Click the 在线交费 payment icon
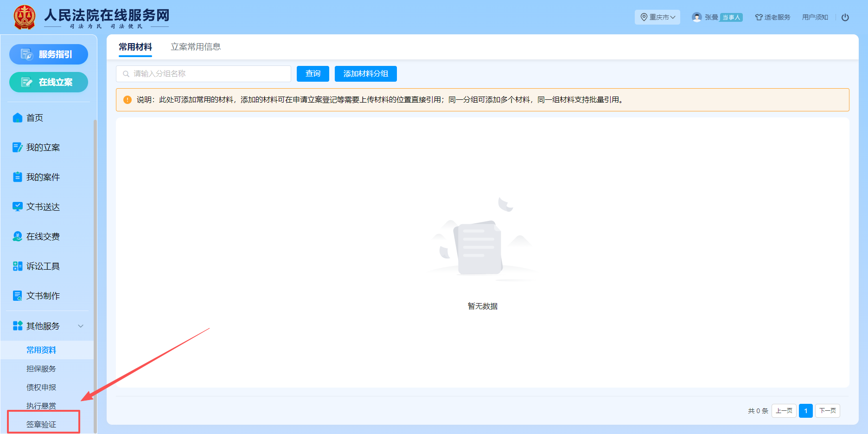This screenshot has width=868, height=434. pyautogui.click(x=18, y=237)
